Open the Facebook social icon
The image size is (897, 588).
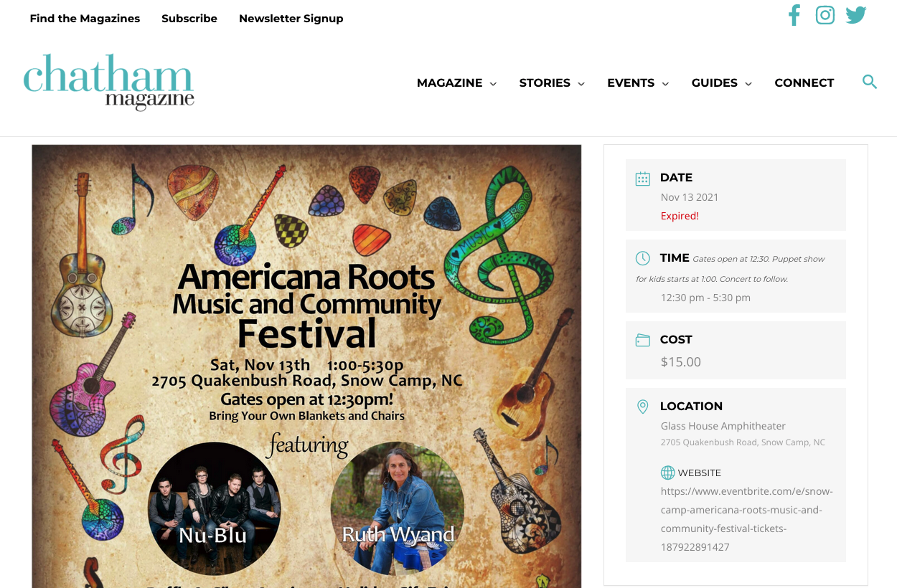pos(794,15)
